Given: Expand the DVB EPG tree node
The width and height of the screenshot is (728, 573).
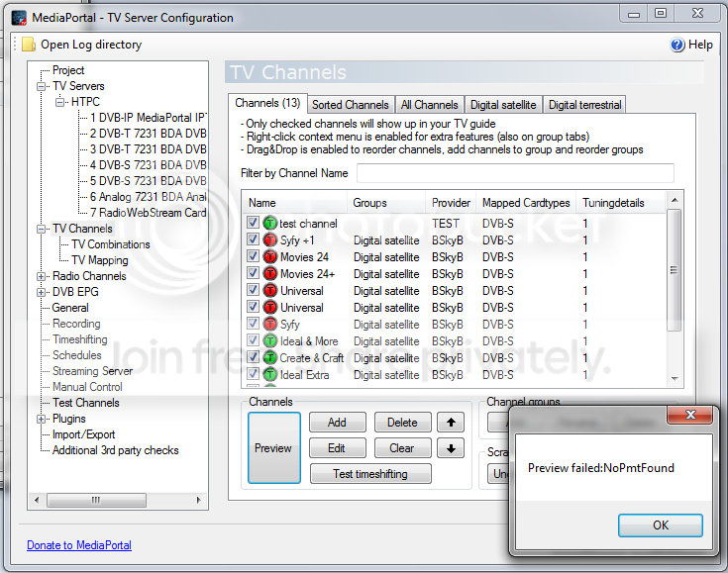Looking at the screenshot, I should coord(42,292).
